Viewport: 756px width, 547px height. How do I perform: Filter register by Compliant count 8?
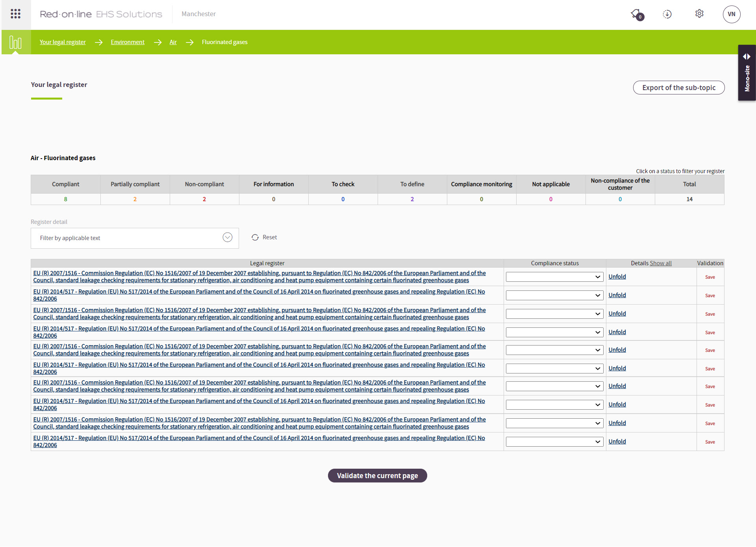(66, 199)
